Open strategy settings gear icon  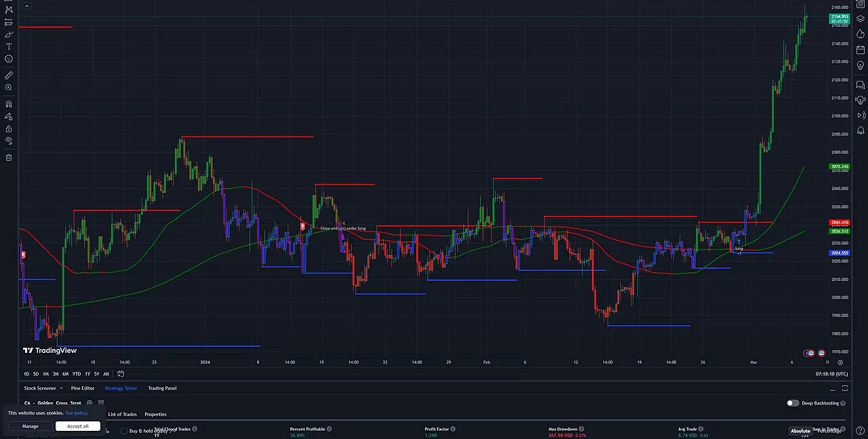90,403
